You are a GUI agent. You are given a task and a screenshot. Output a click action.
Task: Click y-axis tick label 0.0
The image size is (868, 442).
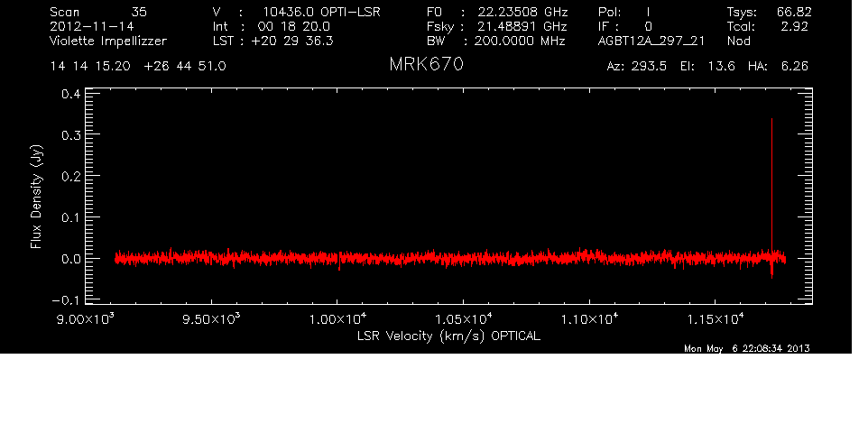[71, 259]
